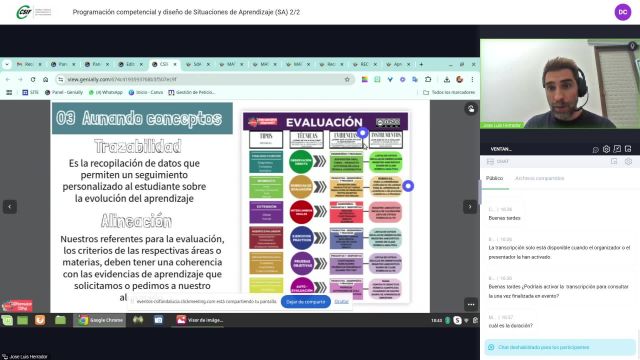Open the Chrome profile avatar
The image size is (640, 360).
460,80
